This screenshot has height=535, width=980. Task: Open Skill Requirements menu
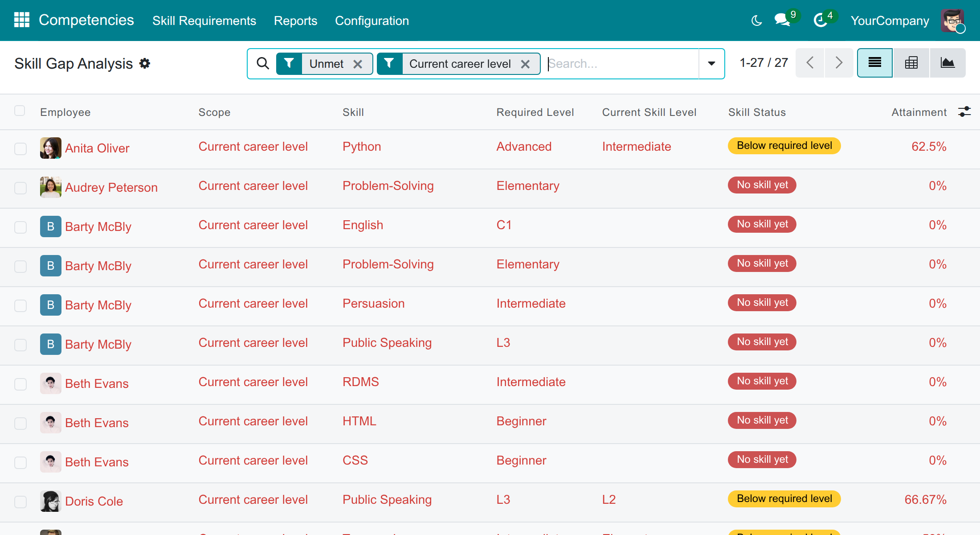point(204,21)
